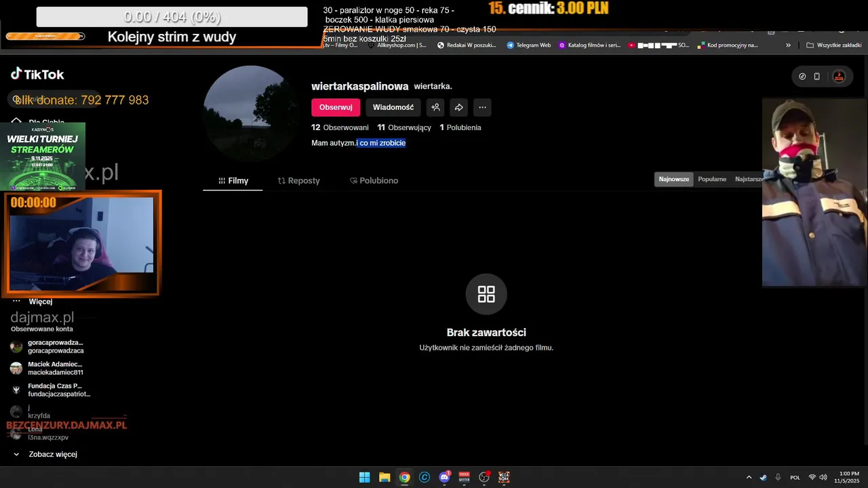Viewport: 868px width, 488px height.
Task: Open the Wszystkie zakładki bookmarks folder
Action: [834, 45]
